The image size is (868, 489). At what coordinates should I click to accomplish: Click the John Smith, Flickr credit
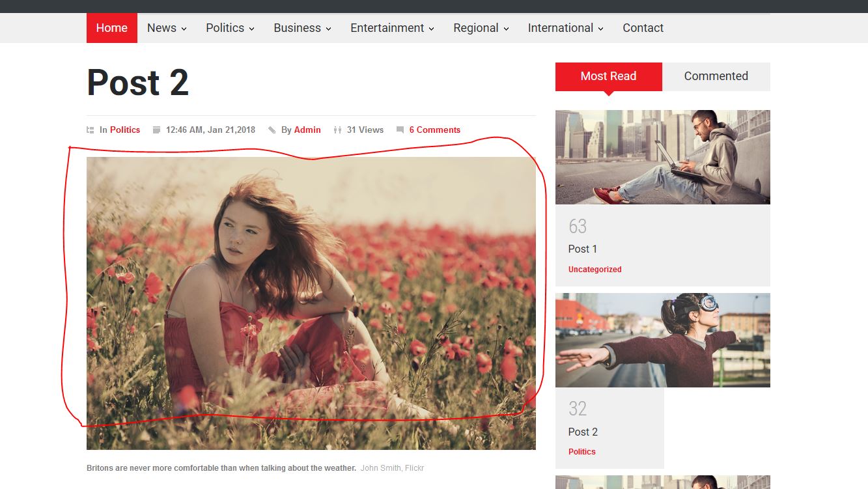tap(392, 468)
